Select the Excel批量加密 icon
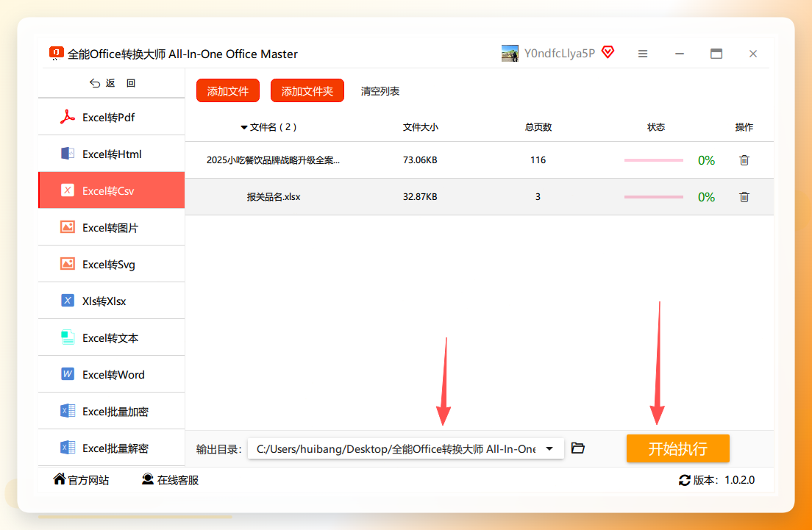The height and width of the screenshot is (530, 812). pyautogui.click(x=68, y=411)
